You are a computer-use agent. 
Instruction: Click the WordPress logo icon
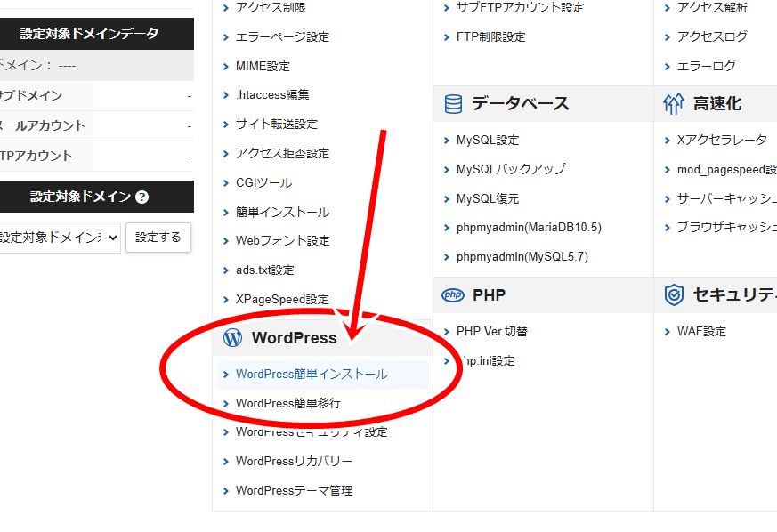click(x=232, y=338)
